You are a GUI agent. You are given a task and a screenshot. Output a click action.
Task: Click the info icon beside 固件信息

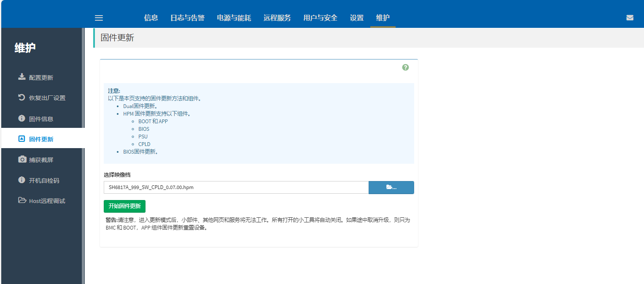(22, 118)
